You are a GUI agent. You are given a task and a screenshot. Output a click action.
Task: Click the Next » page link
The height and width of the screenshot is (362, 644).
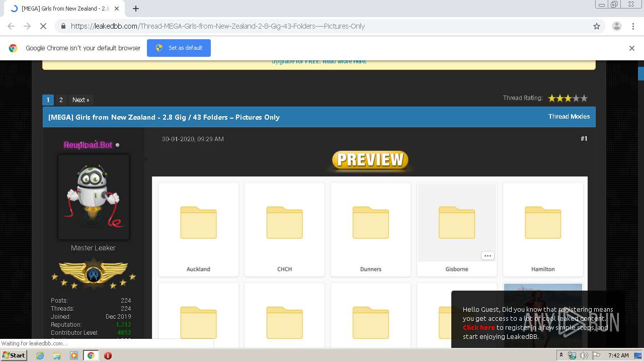point(80,100)
